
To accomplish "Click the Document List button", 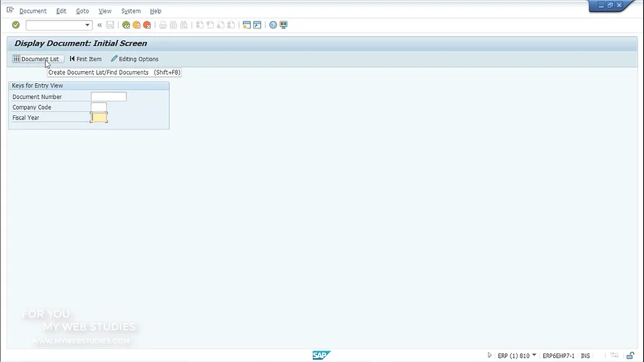I will click(38, 59).
